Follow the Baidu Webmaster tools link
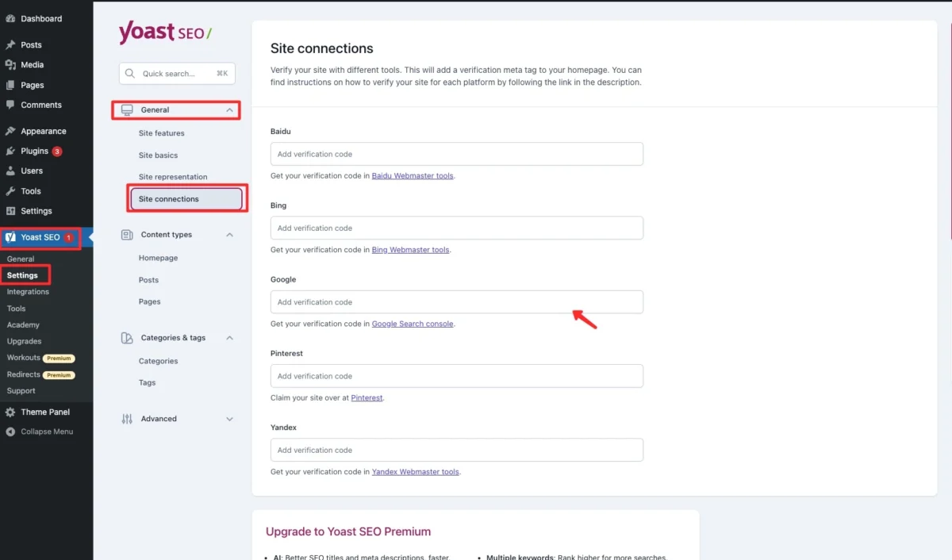Screen dimensions: 952x560 tap(413, 176)
